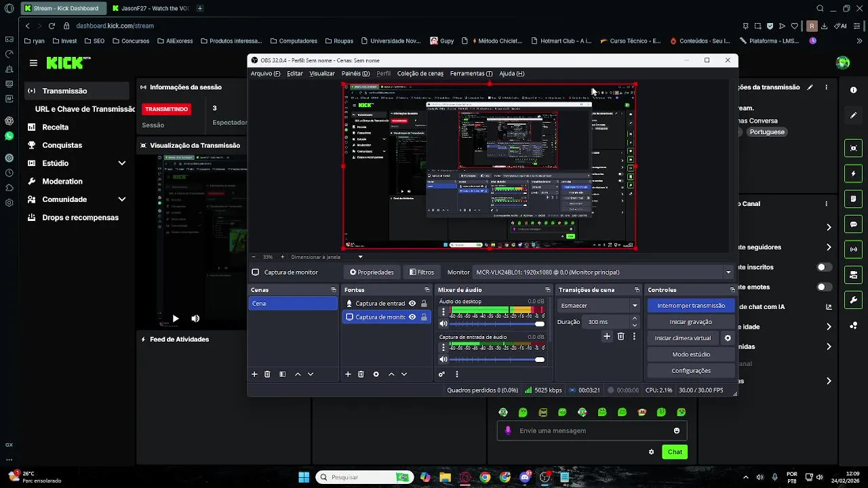The height and width of the screenshot is (488, 868).
Task: Click Iniciar câmera virtual button
Action: [683, 338]
